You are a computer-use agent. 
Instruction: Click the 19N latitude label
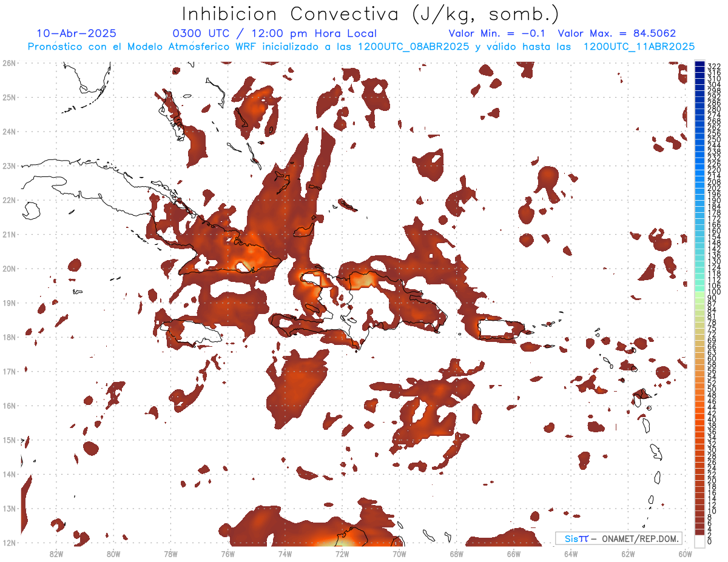[9, 303]
